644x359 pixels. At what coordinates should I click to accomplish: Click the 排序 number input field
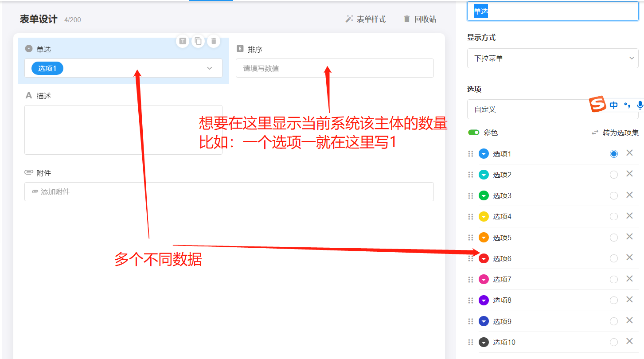click(x=335, y=68)
